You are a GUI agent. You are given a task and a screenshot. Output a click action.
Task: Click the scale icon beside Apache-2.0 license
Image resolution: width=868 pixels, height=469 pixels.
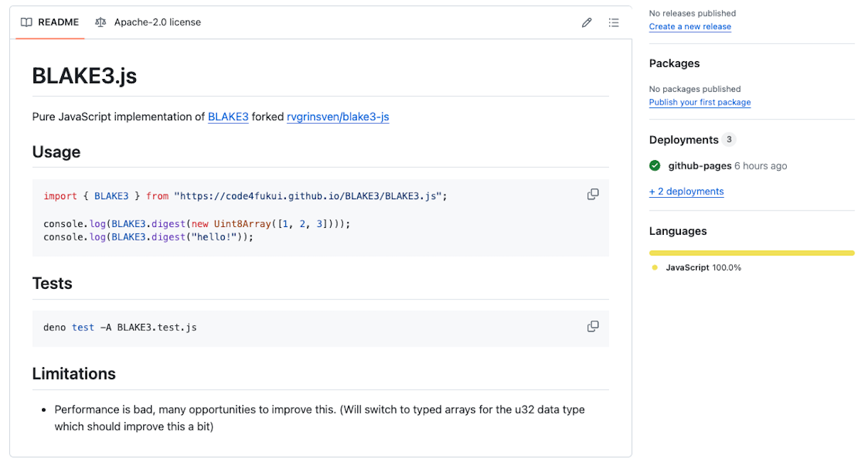pos(100,22)
